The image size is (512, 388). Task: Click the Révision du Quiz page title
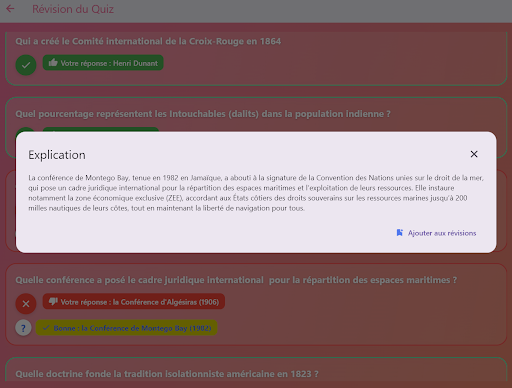pyautogui.click(x=73, y=9)
